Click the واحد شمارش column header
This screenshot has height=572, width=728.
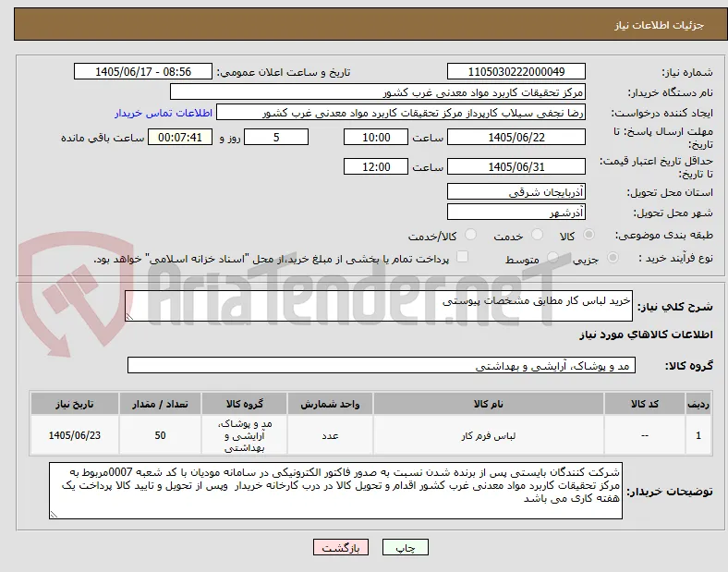point(330,404)
